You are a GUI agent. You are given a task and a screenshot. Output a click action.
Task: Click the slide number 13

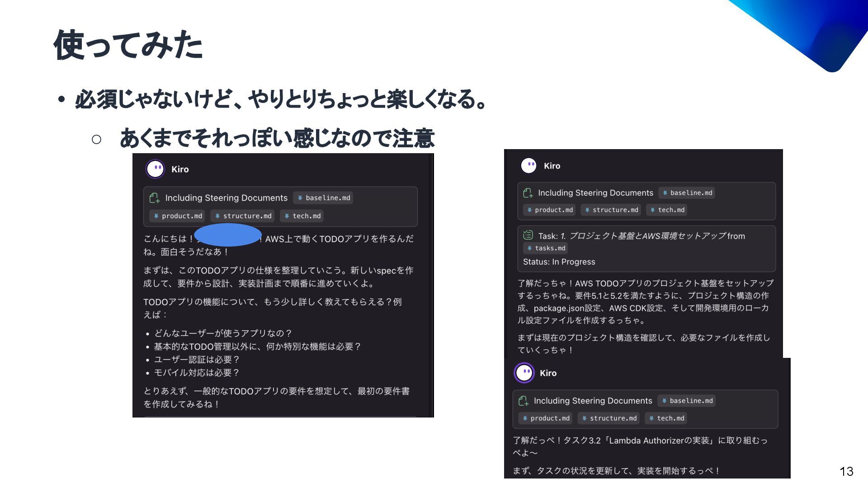(x=846, y=471)
